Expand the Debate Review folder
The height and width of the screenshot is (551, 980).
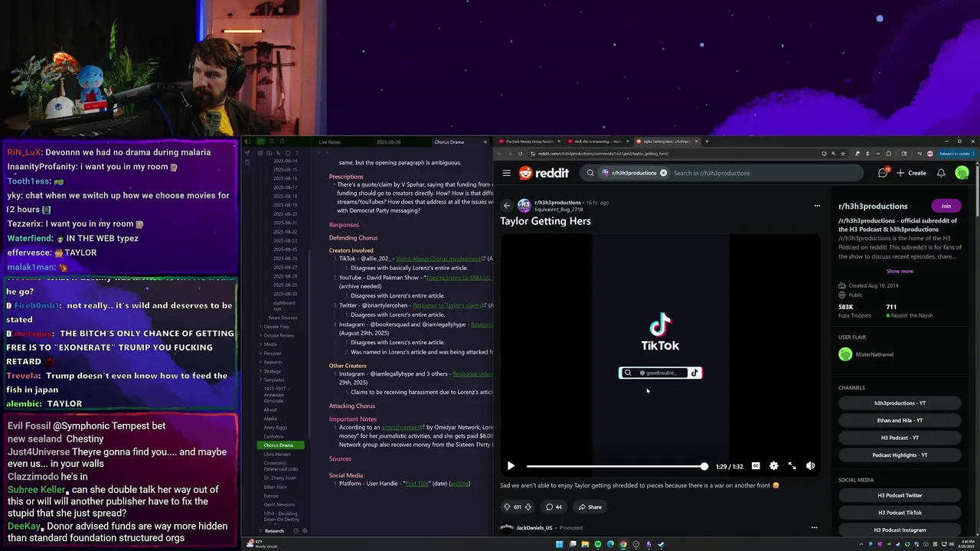tap(278, 335)
